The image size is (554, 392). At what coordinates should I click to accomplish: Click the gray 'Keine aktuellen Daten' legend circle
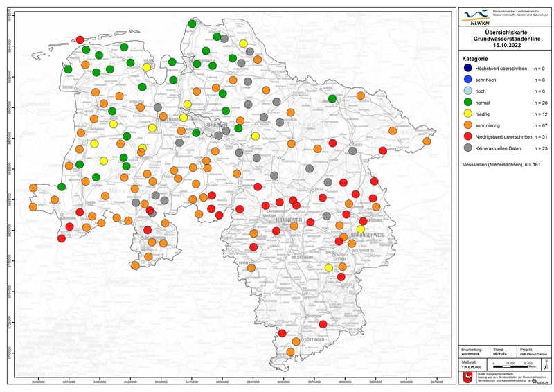(x=470, y=148)
